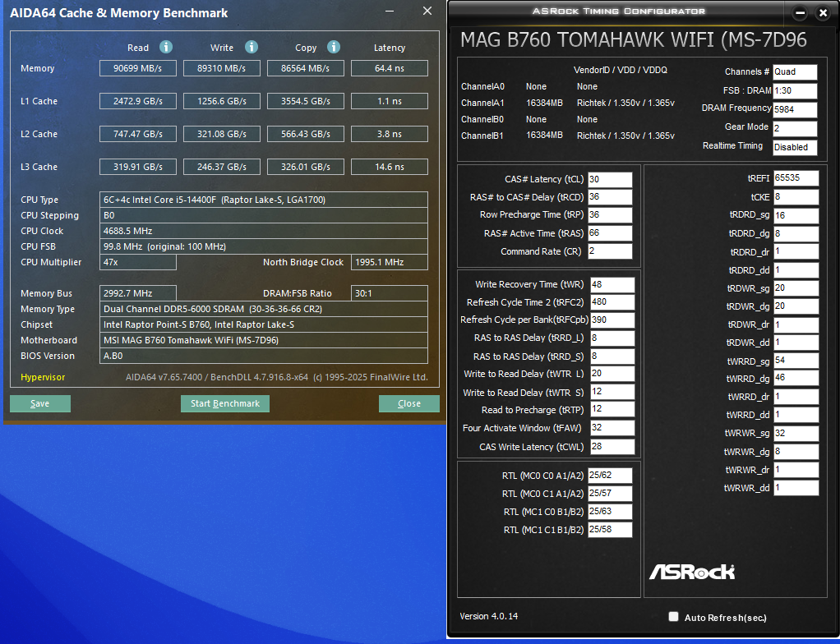840x644 pixels.
Task: Click the Save button in AIDA64
Action: 40,403
